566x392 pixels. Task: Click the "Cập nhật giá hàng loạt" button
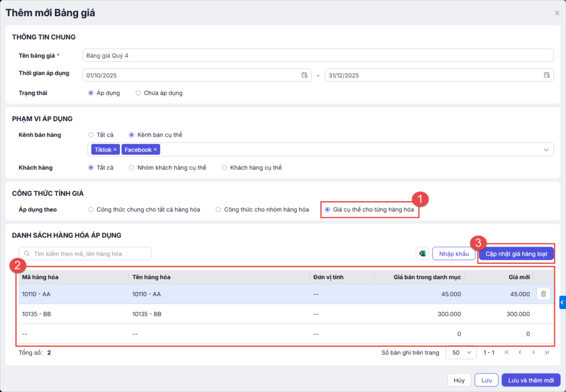click(x=516, y=254)
